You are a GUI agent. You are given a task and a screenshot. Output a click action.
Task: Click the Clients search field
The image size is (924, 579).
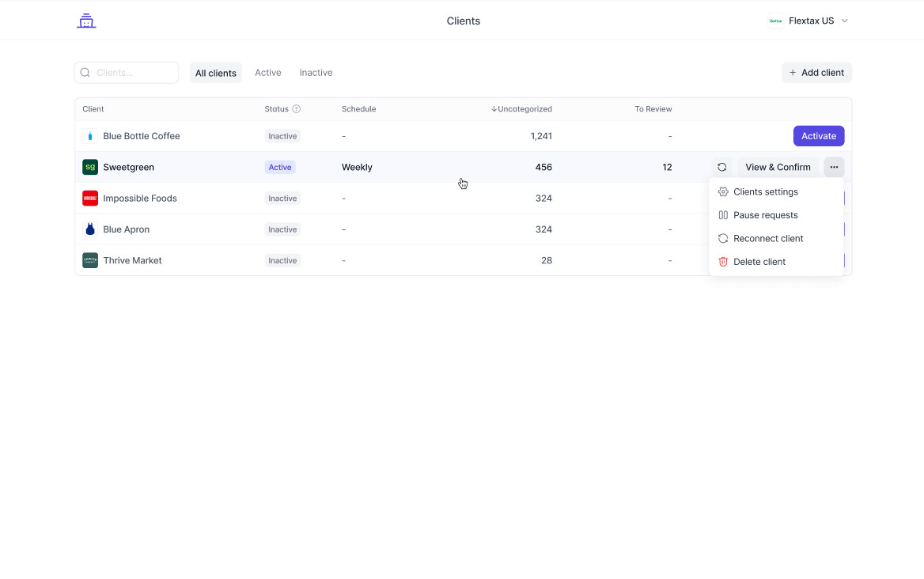[127, 73]
